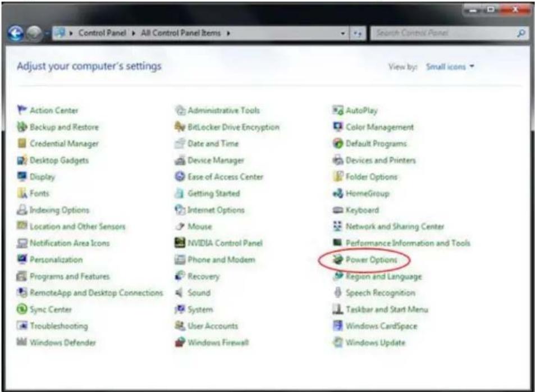Open the Sound speaker icon

point(179,292)
